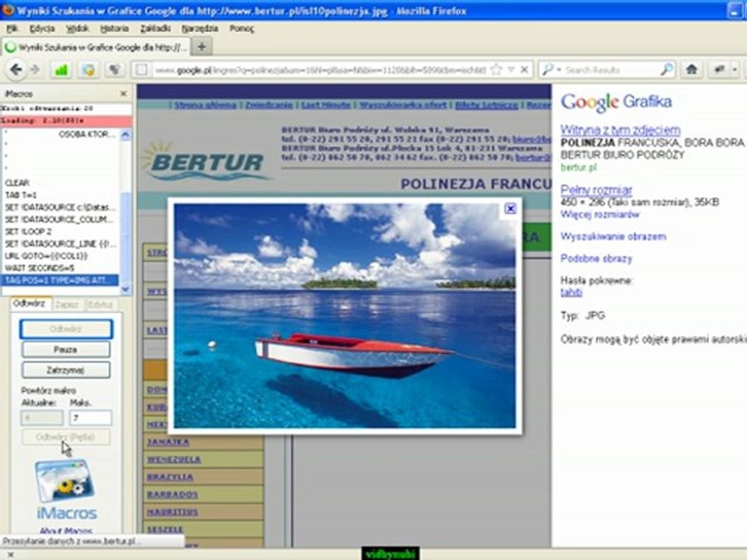Image resolution: width=747 pixels, height=560 pixels.
Task: Click the browser Forward arrow button
Action: coord(35,70)
